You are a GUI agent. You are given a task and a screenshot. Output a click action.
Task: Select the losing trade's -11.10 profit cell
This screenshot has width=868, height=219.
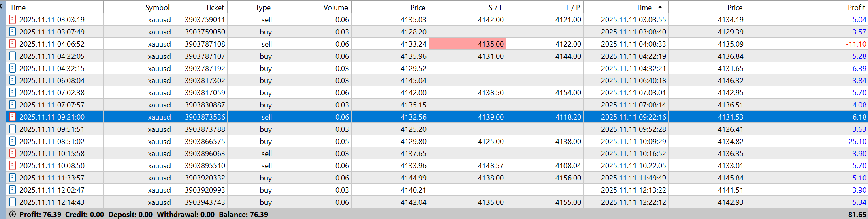855,44
